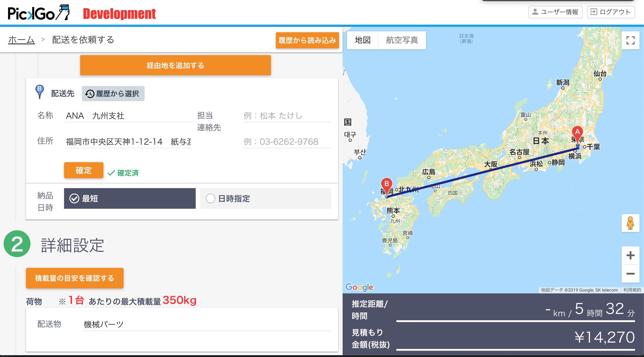Click 積載量の目安を確認する button

coord(75,278)
